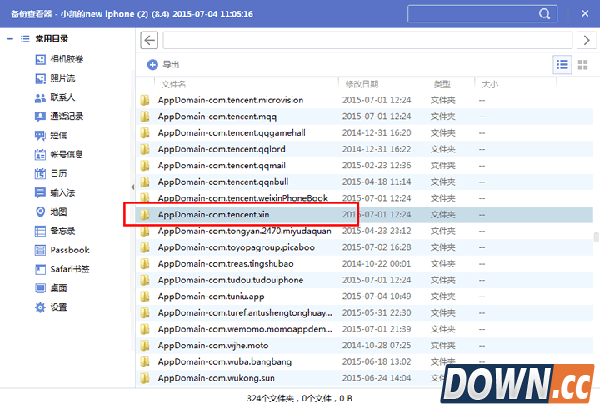Collapse the 常用目录 tree root
This screenshot has height=409, width=600.
pos(11,40)
